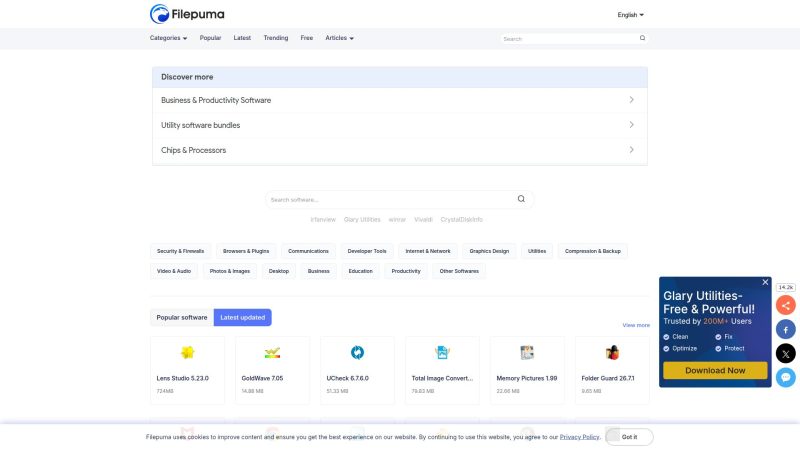Viewport: 800px width, 450px height.
Task: Open Folder Guard 26.7.1 icon
Action: click(x=612, y=353)
